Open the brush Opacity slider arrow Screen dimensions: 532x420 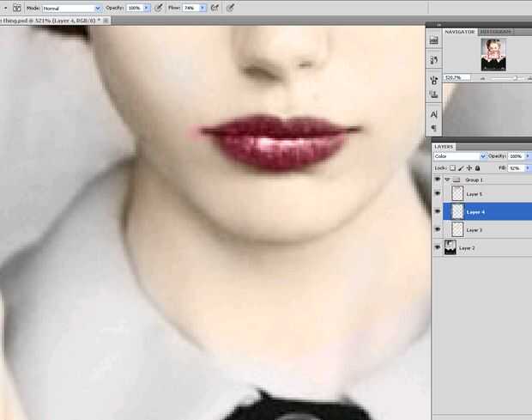point(147,8)
